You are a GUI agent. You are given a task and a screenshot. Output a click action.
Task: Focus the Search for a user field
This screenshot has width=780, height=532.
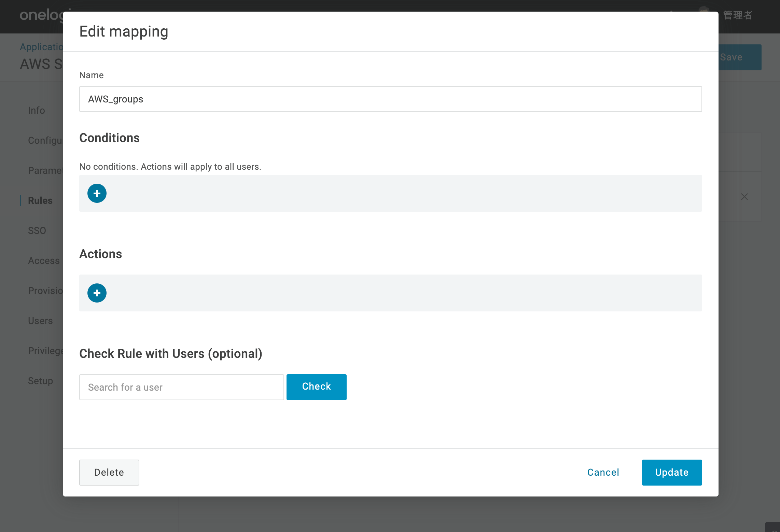point(182,387)
